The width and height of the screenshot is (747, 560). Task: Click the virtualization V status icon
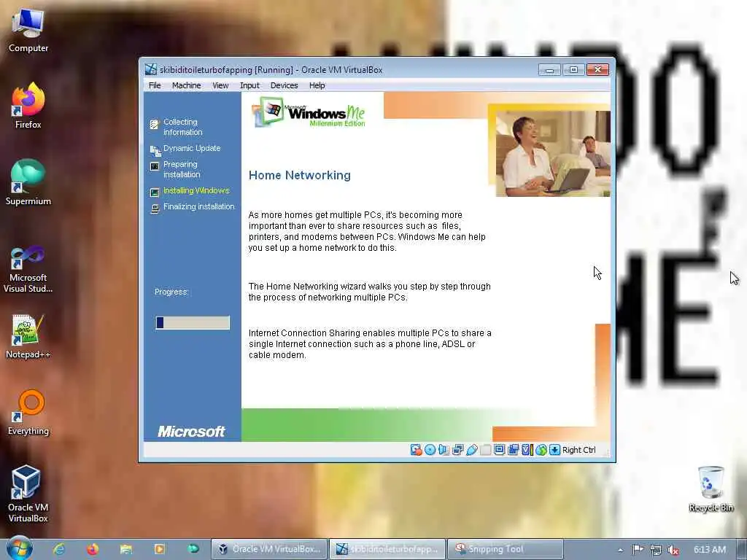[527, 449]
